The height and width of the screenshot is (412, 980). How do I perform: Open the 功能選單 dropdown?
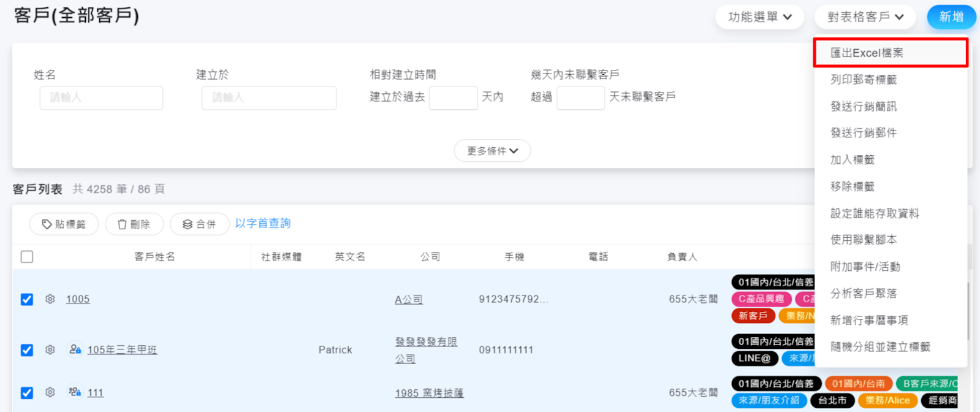click(x=760, y=17)
